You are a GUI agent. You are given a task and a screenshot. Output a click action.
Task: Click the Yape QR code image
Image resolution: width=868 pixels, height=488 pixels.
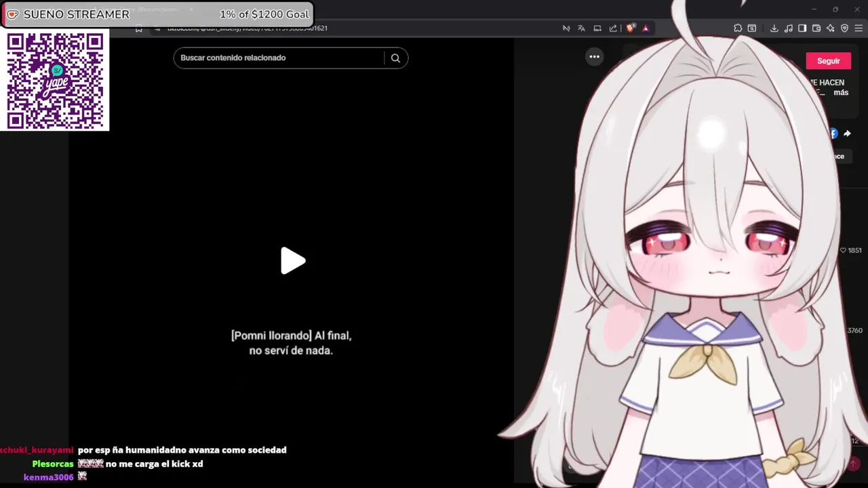tap(55, 80)
